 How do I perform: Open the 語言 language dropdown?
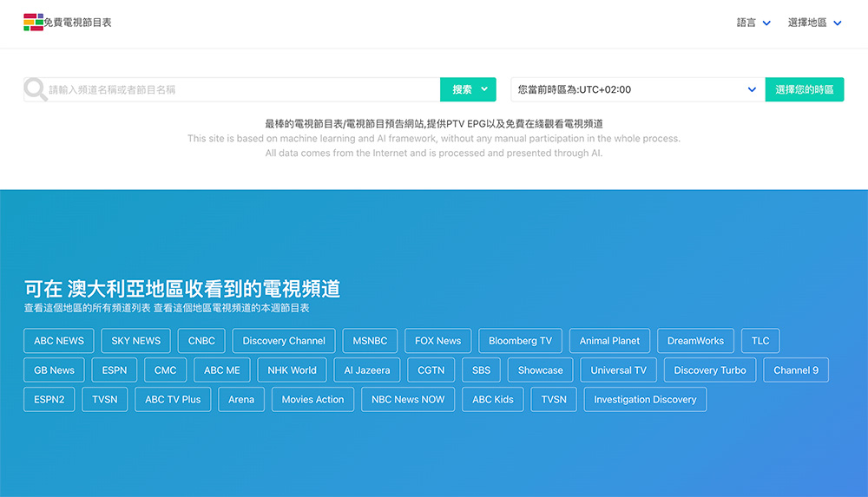tap(753, 23)
